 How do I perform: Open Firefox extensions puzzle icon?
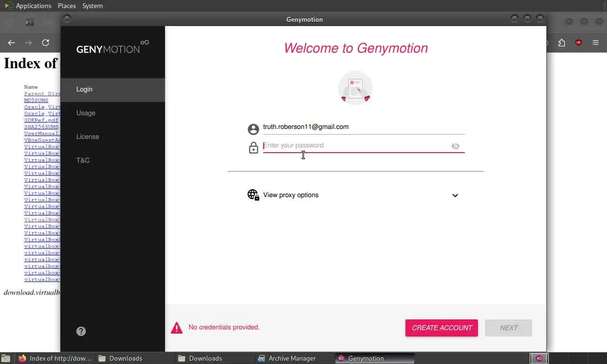point(561,43)
